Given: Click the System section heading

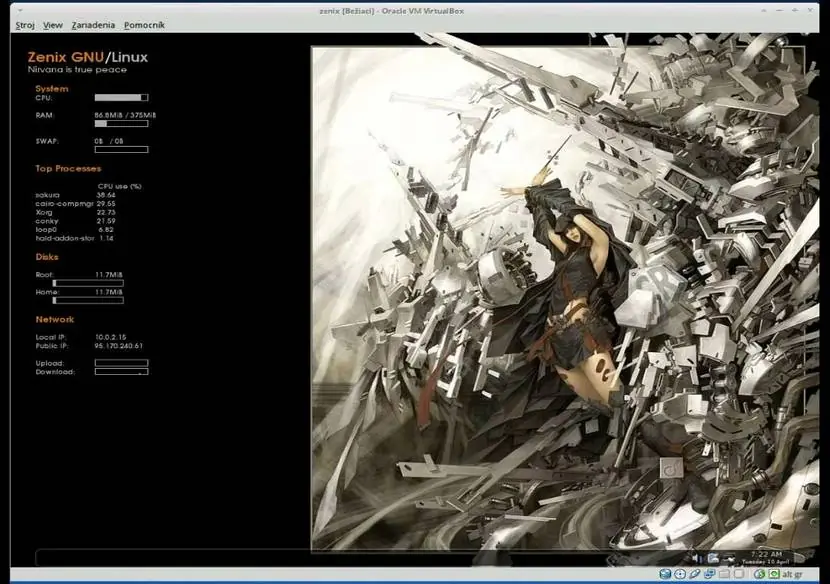Looking at the screenshot, I should 52,88.
